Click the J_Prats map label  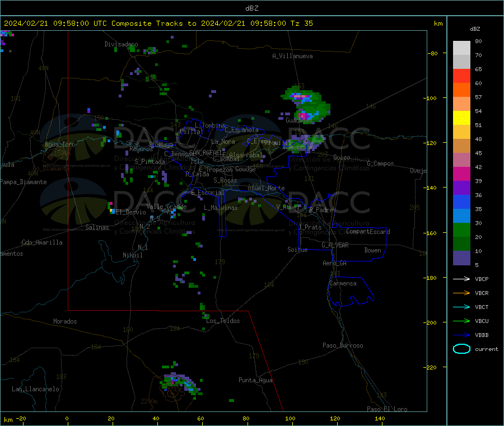pos(310,227)
